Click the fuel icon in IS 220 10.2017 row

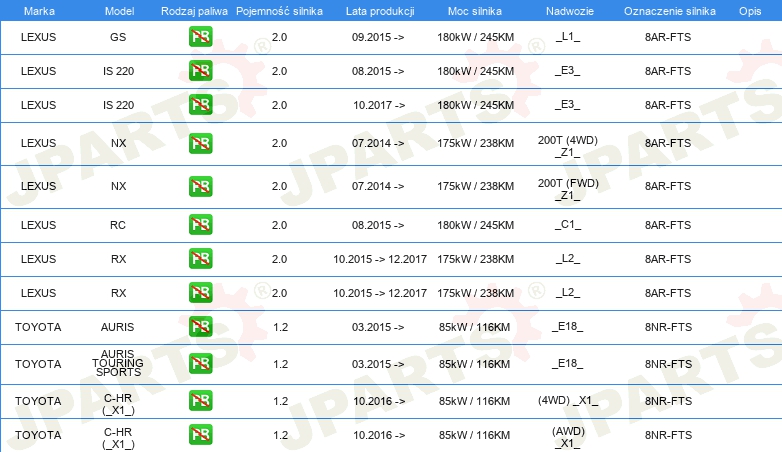click(x=200, y=104)
